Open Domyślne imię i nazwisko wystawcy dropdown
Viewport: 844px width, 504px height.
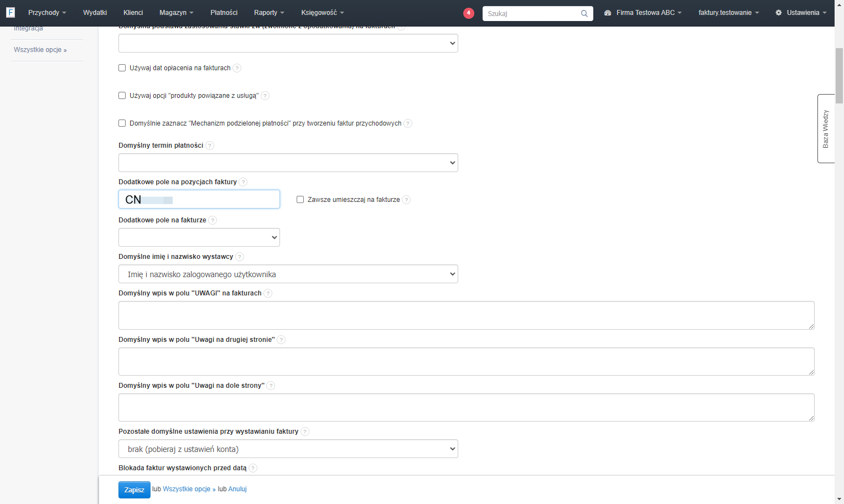coord(288,274)
